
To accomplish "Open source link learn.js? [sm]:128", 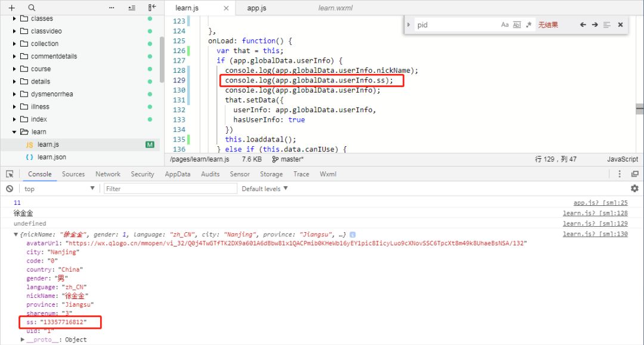I will tap(595, 213).
